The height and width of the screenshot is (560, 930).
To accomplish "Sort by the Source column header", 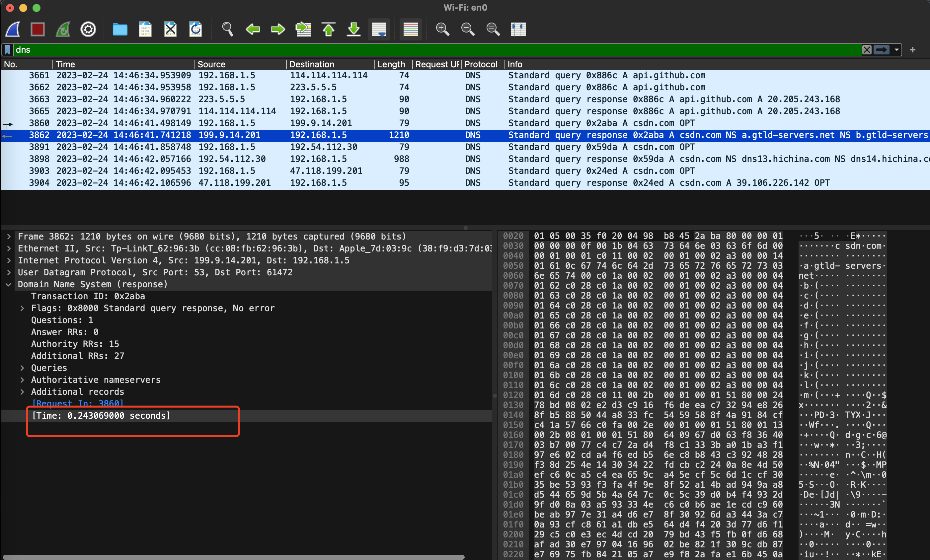I will 240,64.
